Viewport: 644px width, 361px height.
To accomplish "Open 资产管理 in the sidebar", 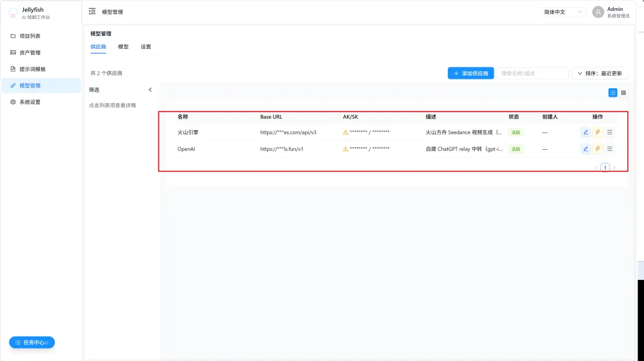I will (x=41, y=53).
